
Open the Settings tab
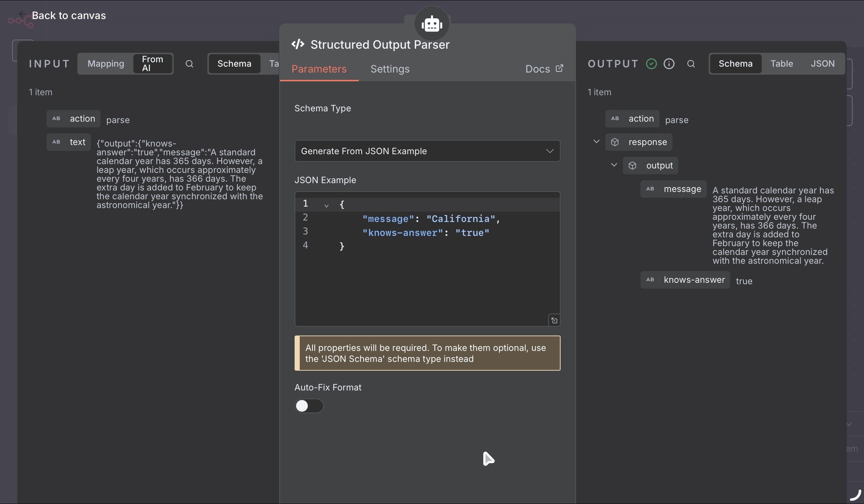point(390,69)
